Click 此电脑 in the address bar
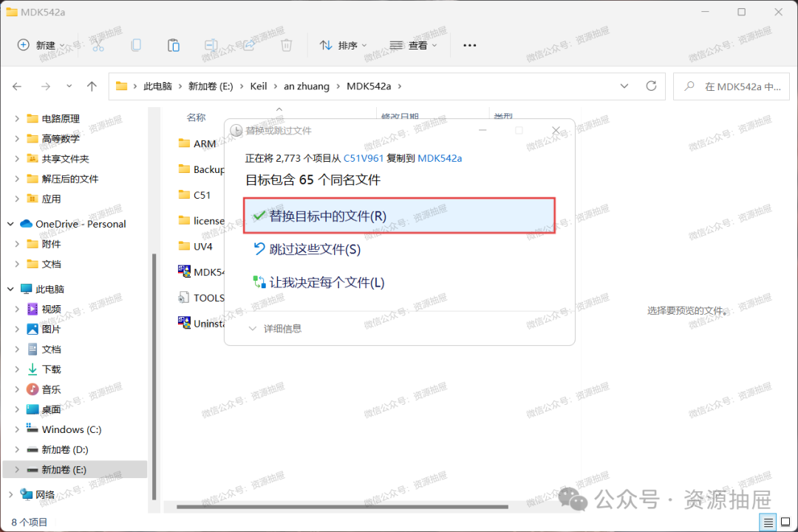This screenshot has width=798, height=532. click(x=158, y=86)
